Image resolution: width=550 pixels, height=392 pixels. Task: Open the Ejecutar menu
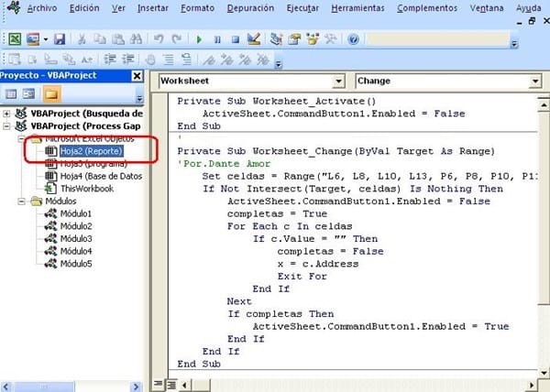pos(302,7)
